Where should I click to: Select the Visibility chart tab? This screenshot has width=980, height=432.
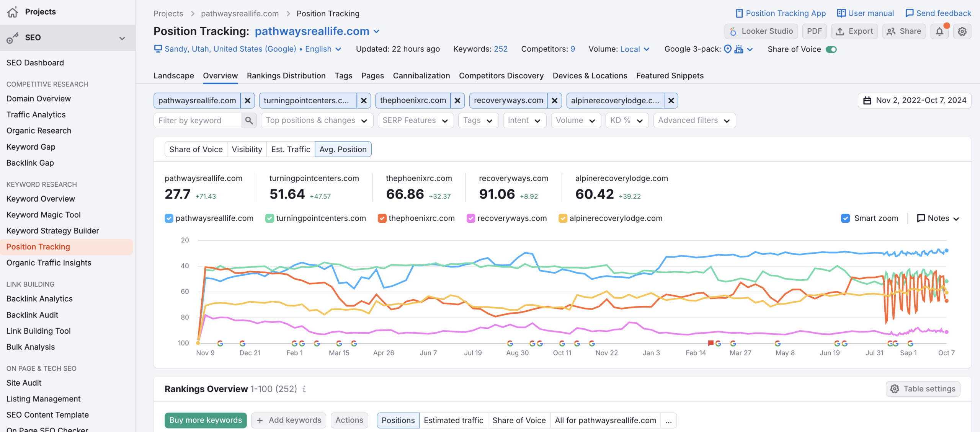[247, 149]
